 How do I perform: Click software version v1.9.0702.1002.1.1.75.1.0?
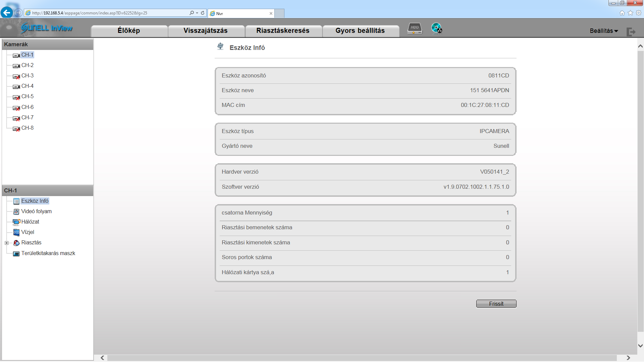[476, 187]
